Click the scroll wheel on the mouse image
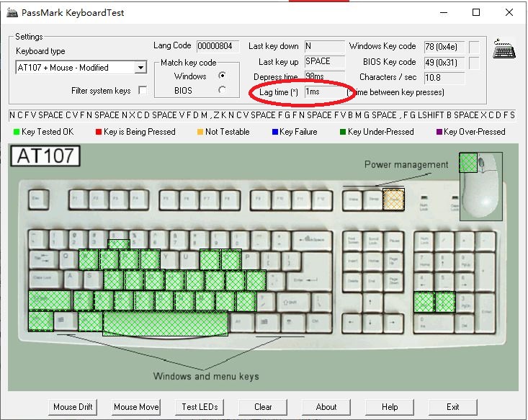Viewport: 528px width, 420px height. [481, 162]
